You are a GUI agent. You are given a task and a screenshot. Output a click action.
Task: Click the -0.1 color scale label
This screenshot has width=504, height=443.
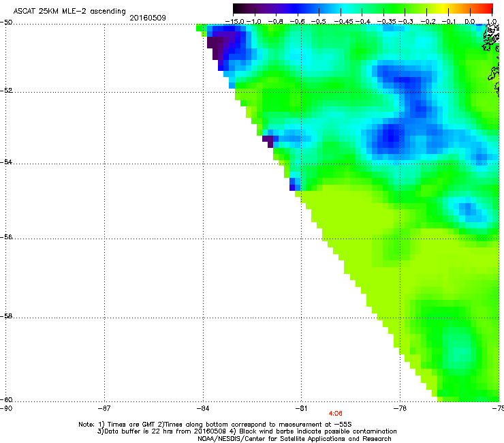[x=449, y=22]
